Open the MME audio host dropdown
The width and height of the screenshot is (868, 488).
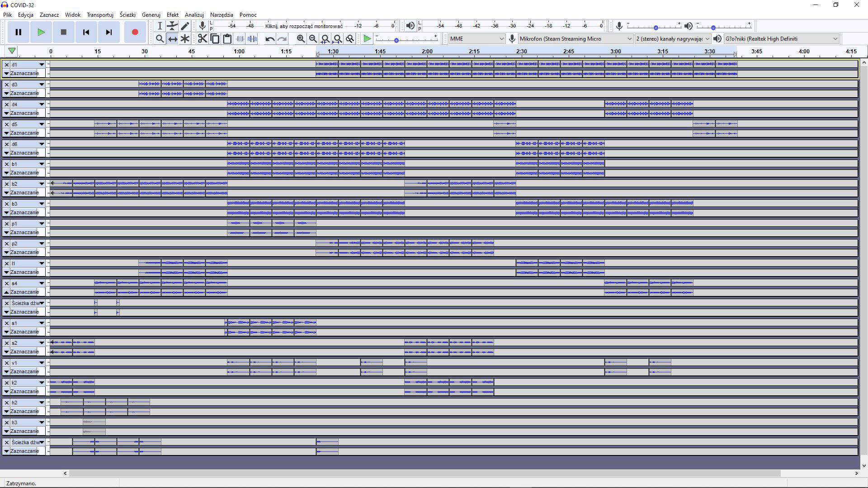pyautogui.click(x=476, y=39)
